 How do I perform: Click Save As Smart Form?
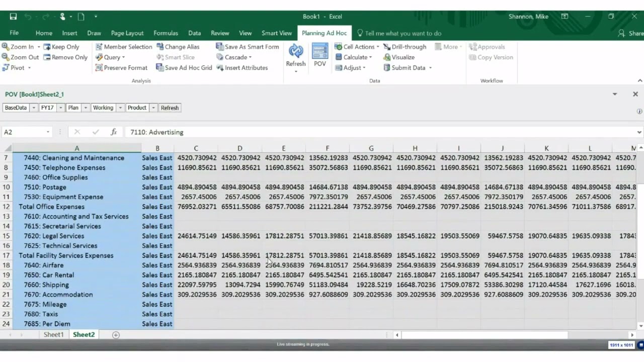(x=248, y=47)
